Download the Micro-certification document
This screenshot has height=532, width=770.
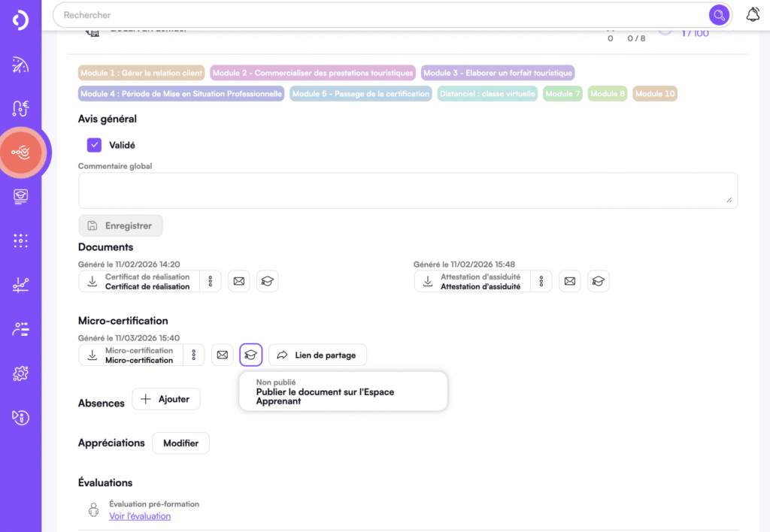(94, 354)
